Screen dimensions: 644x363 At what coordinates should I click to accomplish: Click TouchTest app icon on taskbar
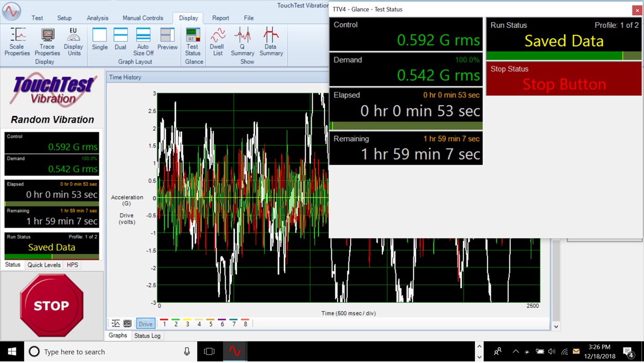coord(235,351)
